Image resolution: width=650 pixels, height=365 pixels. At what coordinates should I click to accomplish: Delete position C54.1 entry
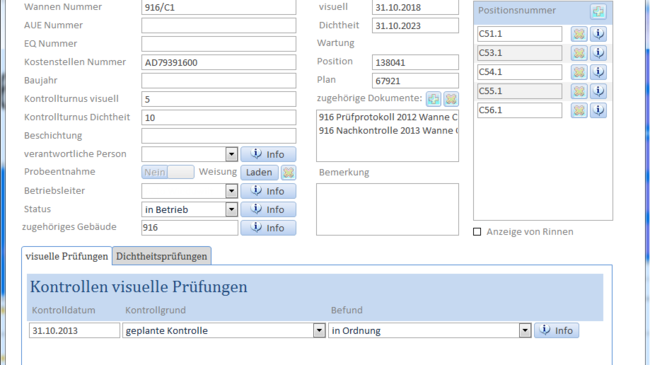[x=579, y=72]
